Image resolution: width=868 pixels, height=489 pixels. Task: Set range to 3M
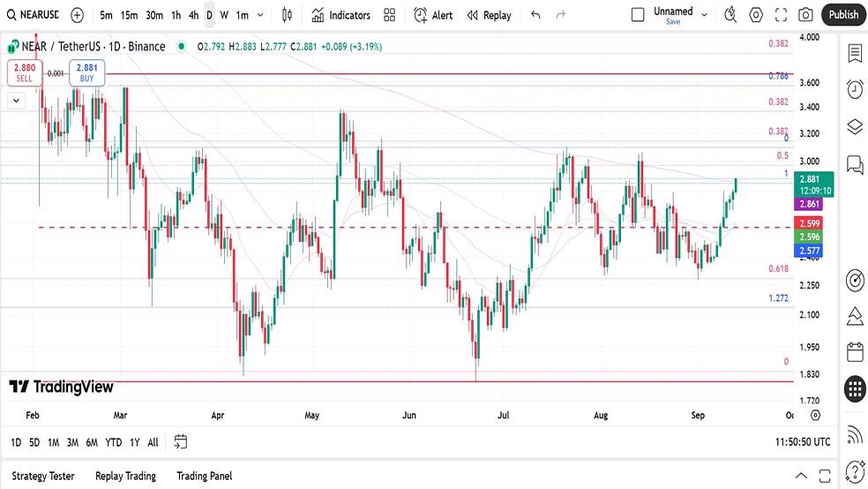point(72,442)
